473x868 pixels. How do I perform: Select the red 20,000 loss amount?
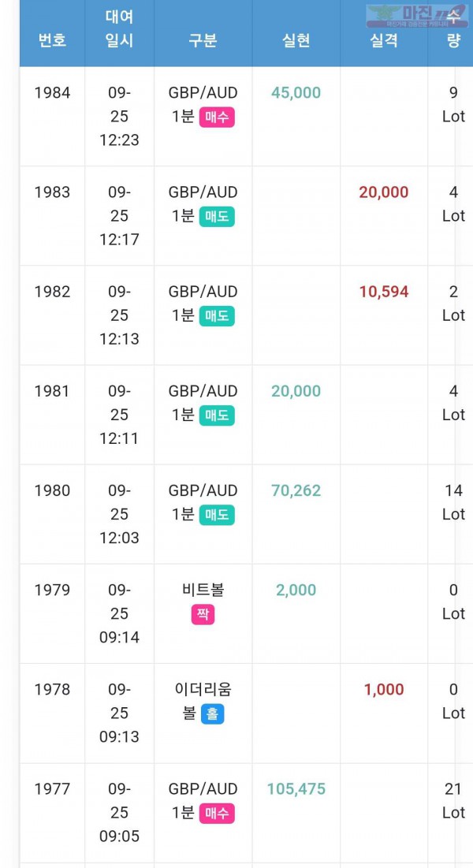click(x=383, y=192)
